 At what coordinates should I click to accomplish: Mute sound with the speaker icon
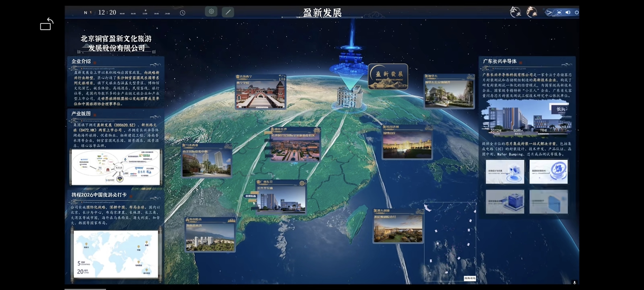[568, 12]
